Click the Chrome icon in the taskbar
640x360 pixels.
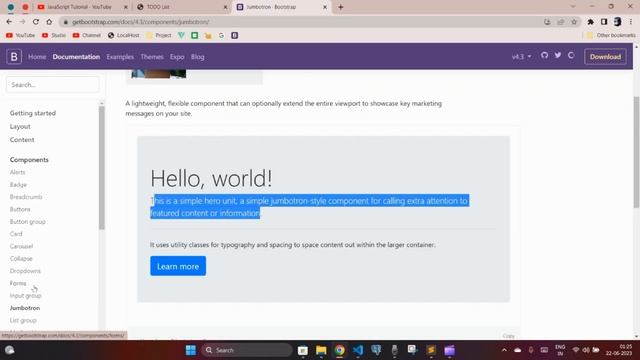[340, 350]
